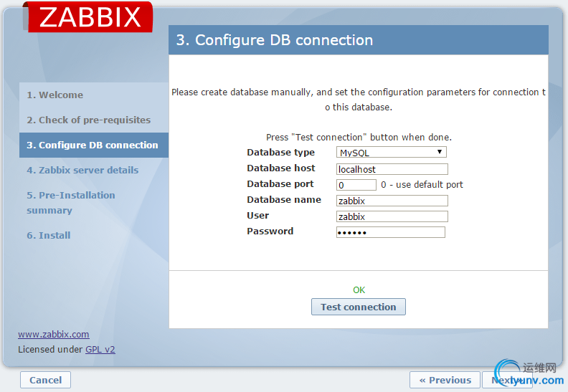Open the Database type dropdown
568x392 pixels.
click(392, 152)
